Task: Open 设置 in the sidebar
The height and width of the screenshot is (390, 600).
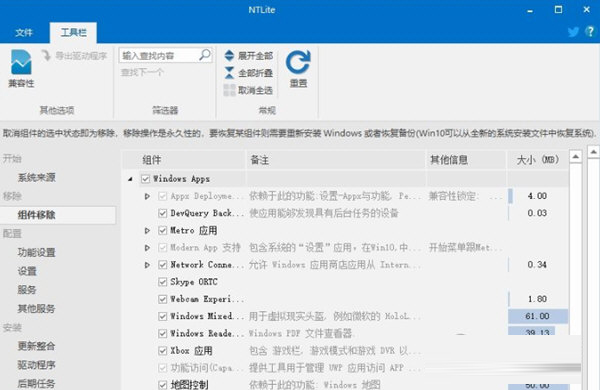Action: click(x=27, y=271)
